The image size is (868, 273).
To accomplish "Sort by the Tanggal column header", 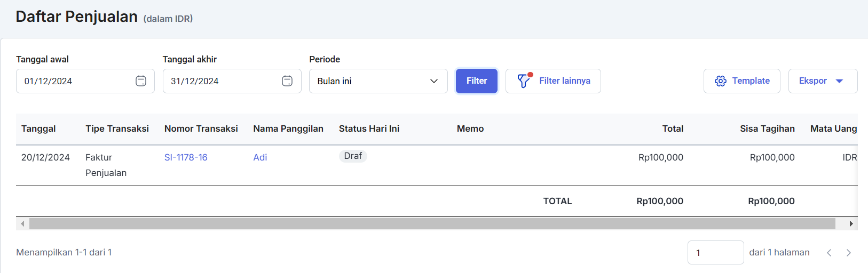I will [x=38, y=129].
